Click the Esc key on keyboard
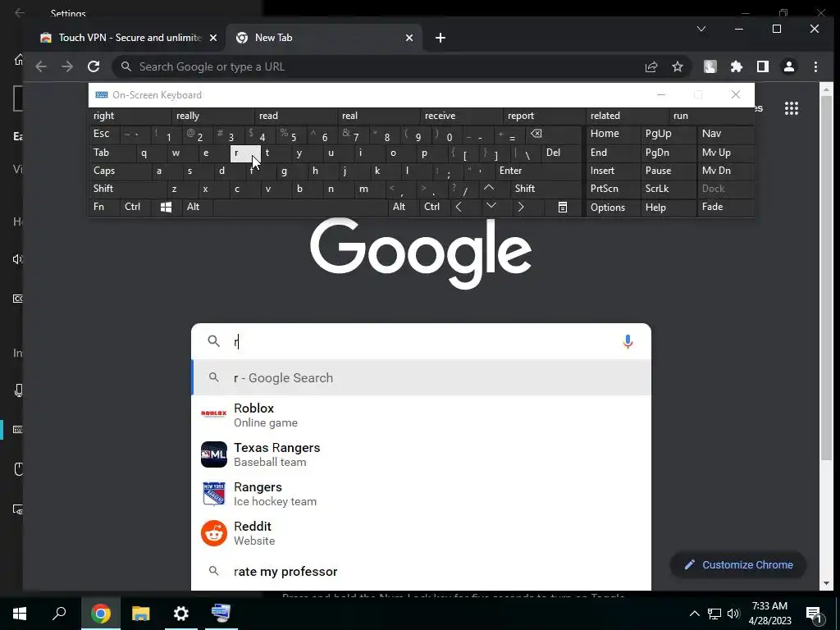The image size is (840, 630). pyautogui.click(x=104, y=134)
